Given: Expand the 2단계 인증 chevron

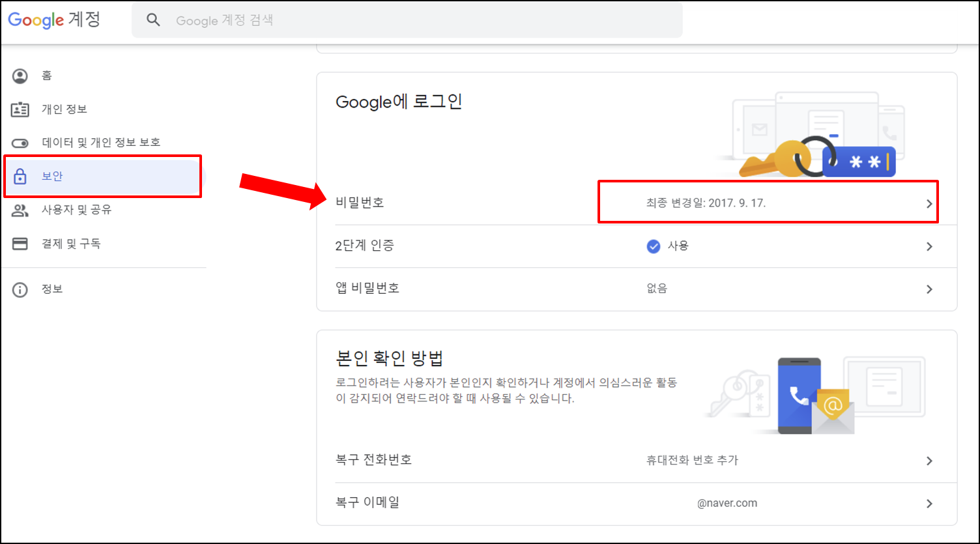Looking at the screenshot, I should 929,247.
